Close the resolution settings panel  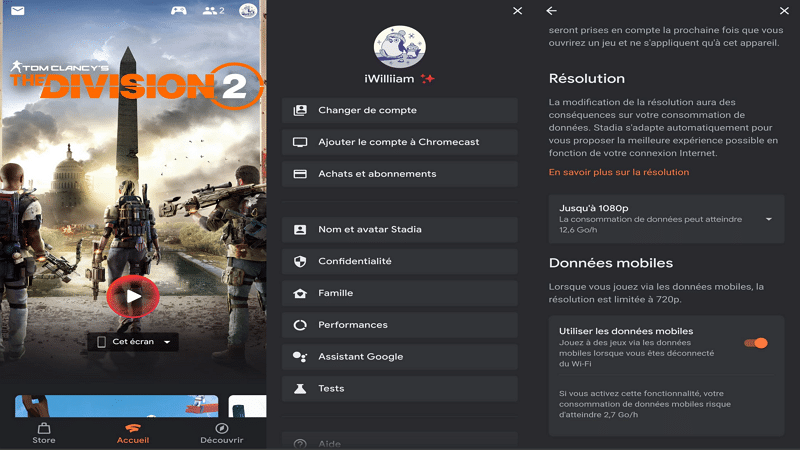click(784, 11)
